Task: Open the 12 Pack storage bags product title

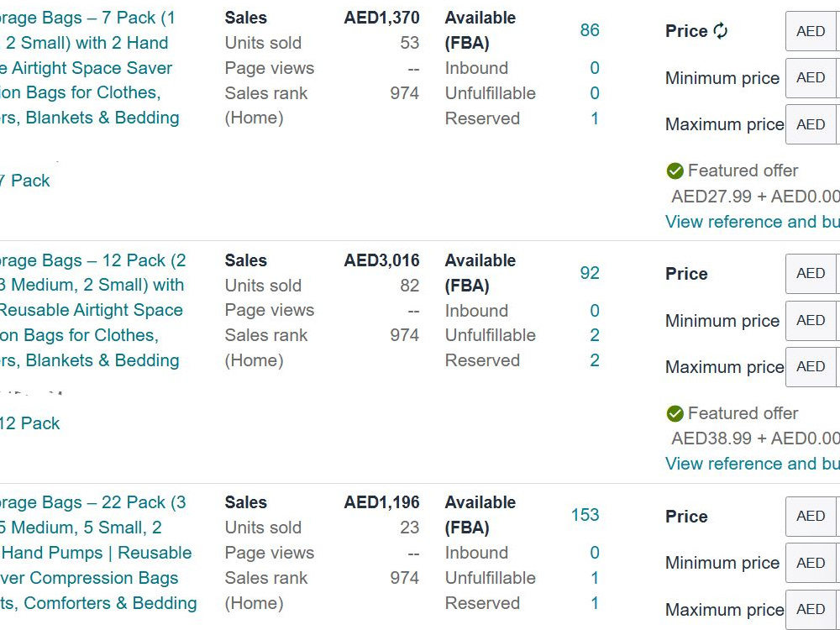Action: click(x=92, y=310)
